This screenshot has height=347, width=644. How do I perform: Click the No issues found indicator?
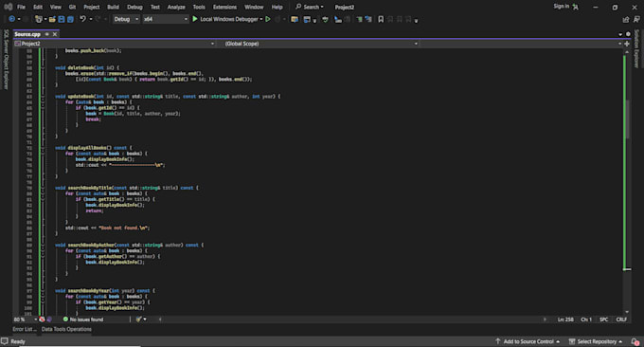pos(83,320)
